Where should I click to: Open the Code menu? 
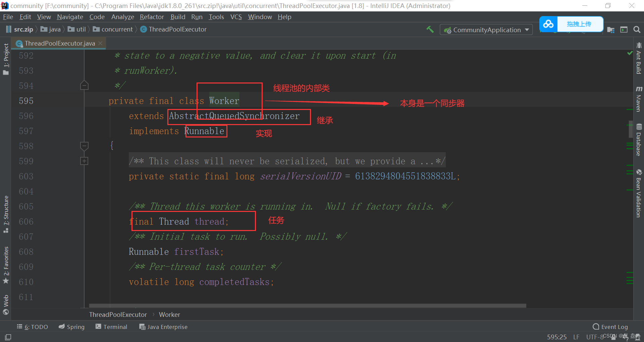97,17
